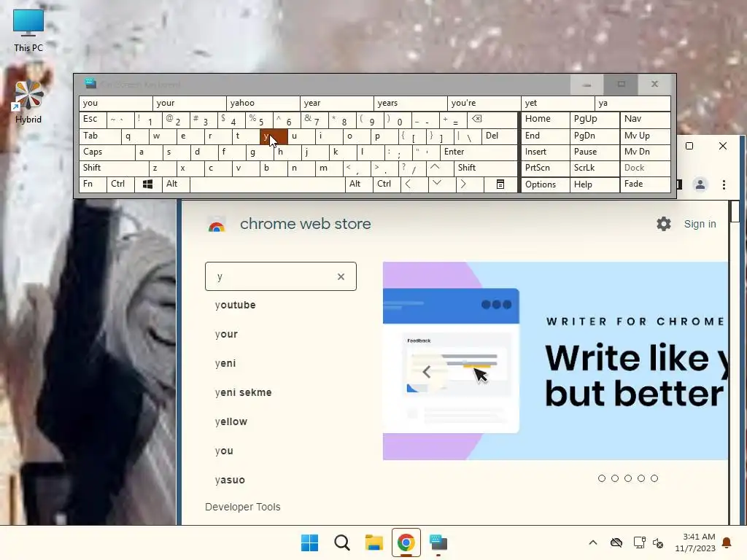
Task: Toggle the Insert key
Action: (545, 152)
